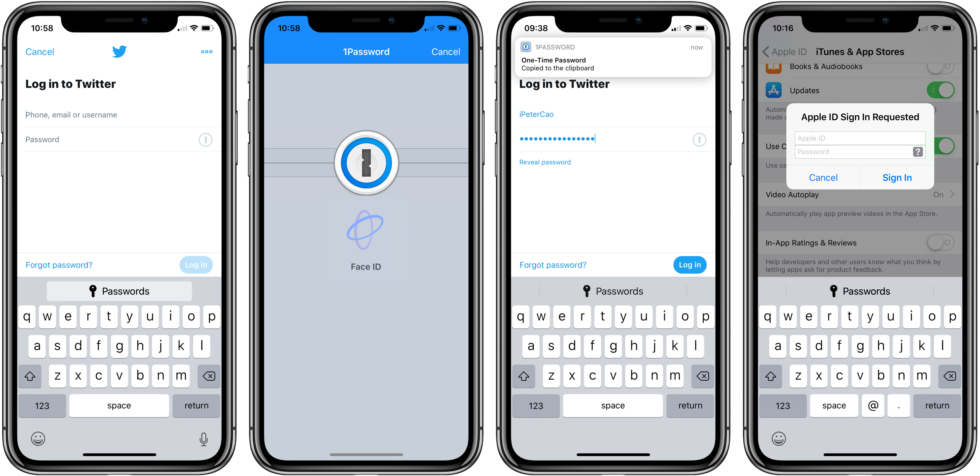Click the 1Password lock icon
This screenshot has height=476, width=980.
click(x=367, y=162)
